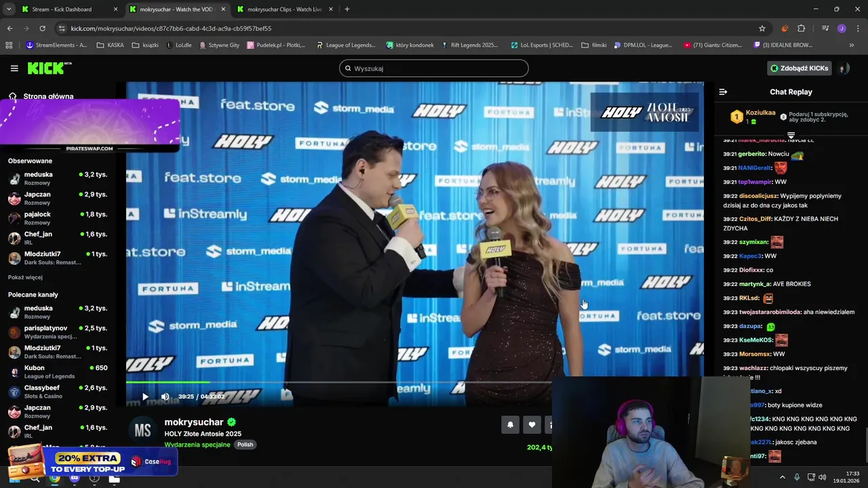This screenshot has width=868, height=488.
Task: Open Classybeef Slots & Casino channel
Action: (x=58, y=392)
